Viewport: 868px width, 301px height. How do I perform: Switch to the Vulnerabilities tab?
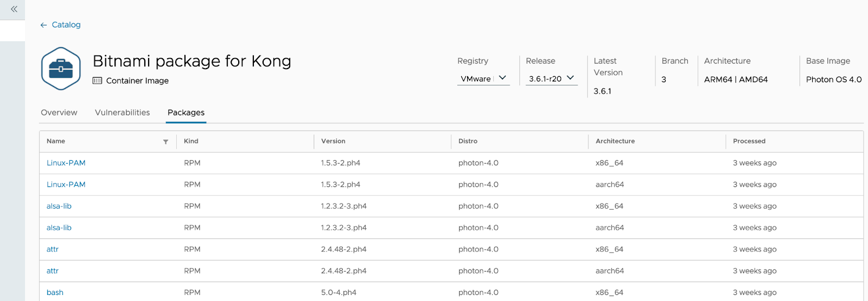[123, 112]
